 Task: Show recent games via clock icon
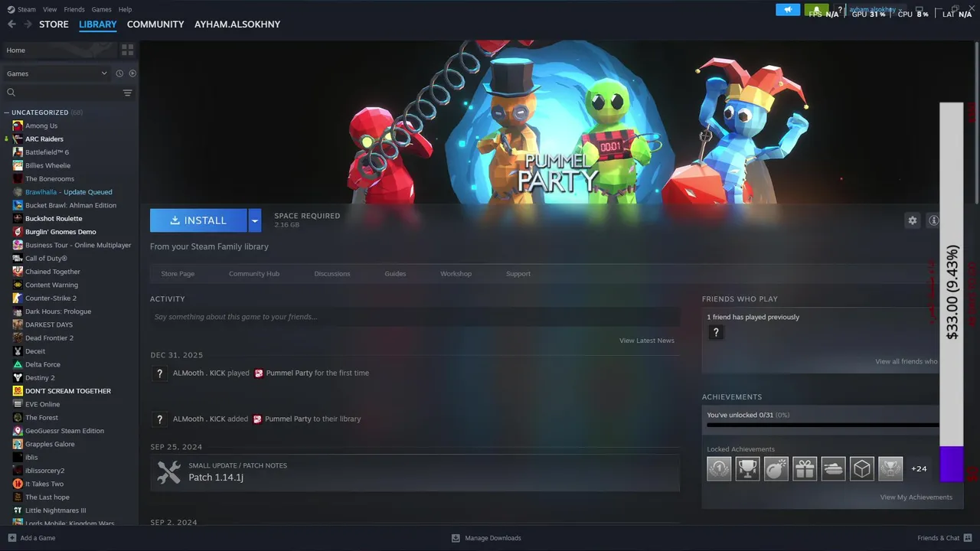(x=119, y=73)
